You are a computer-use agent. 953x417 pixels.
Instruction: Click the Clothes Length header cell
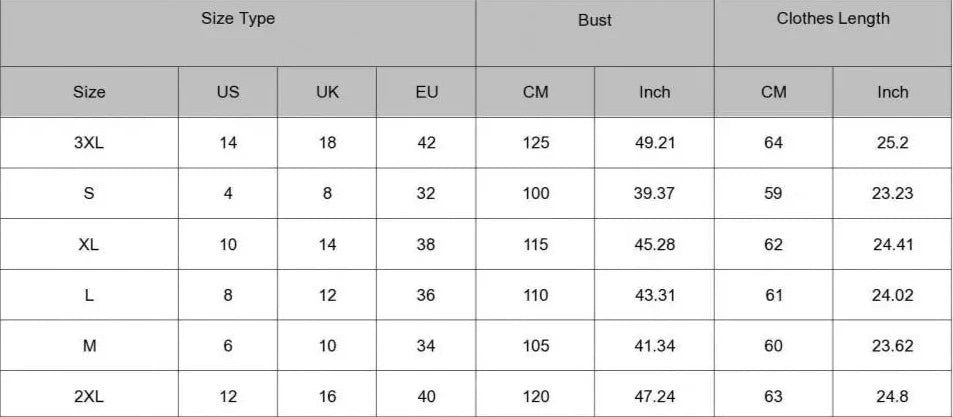[833, 19]
